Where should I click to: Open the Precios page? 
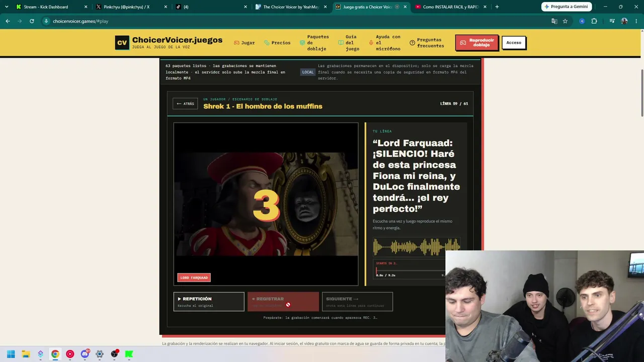coord(277,43)
